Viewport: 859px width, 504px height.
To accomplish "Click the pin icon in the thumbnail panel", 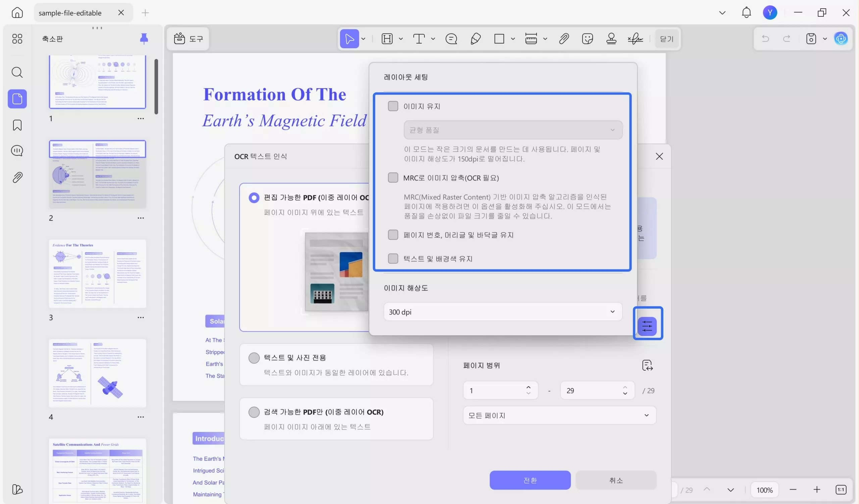I will [144, 39].
